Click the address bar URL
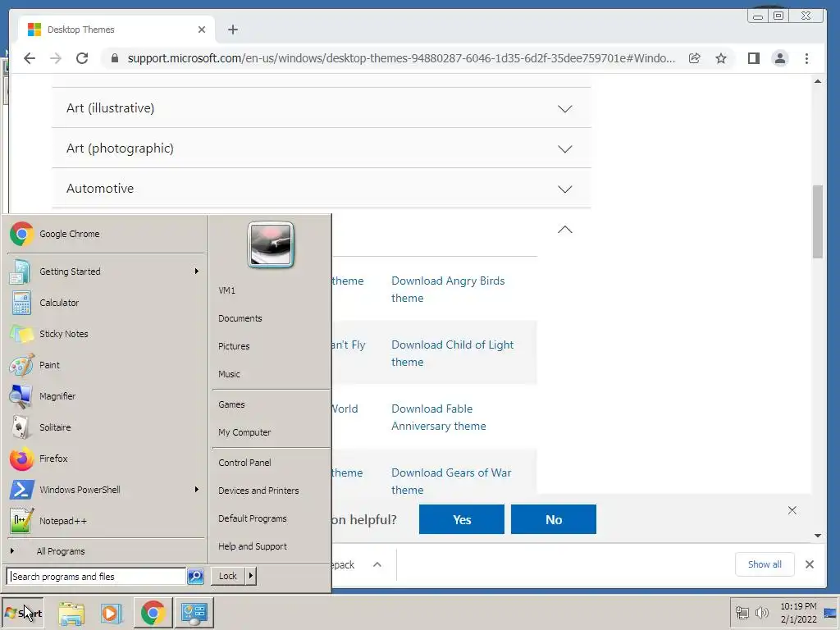The height and width of the screenshot is (630, 840). (400, 58)
